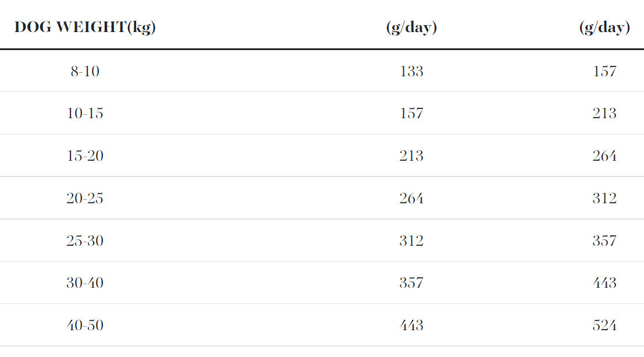Click the 133 value in the 8-10 row
Screen dimensions: 644x357
click(411, 71)
